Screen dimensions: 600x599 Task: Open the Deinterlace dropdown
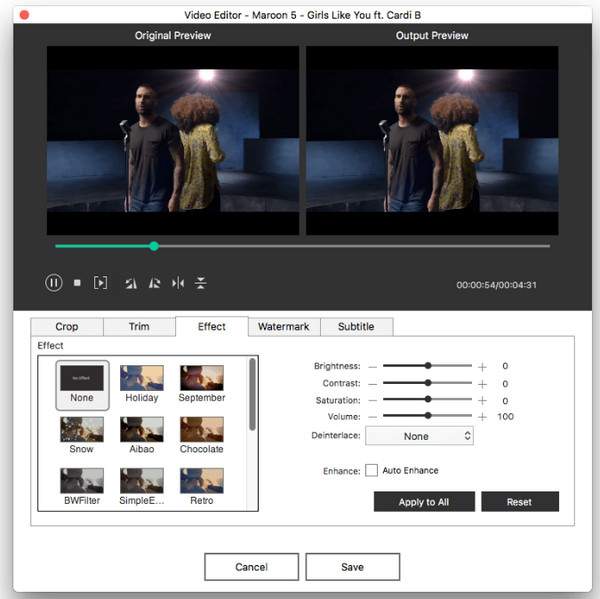pos(419,436)
